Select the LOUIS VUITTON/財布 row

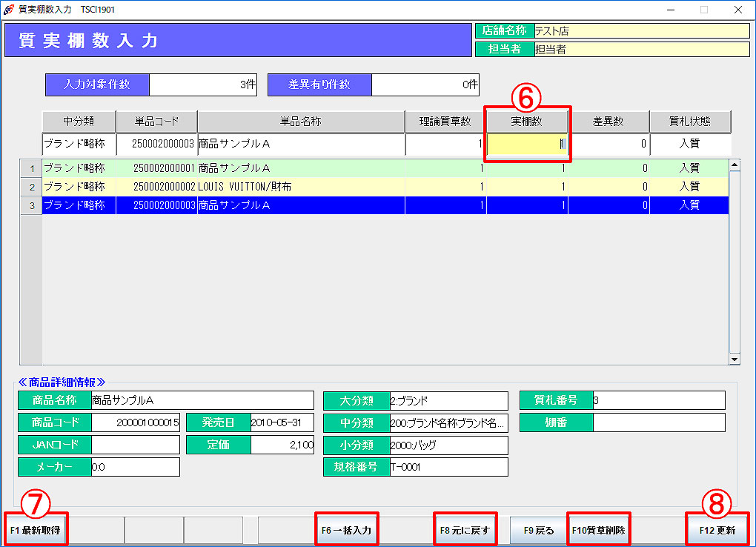(x=300, y=187)
